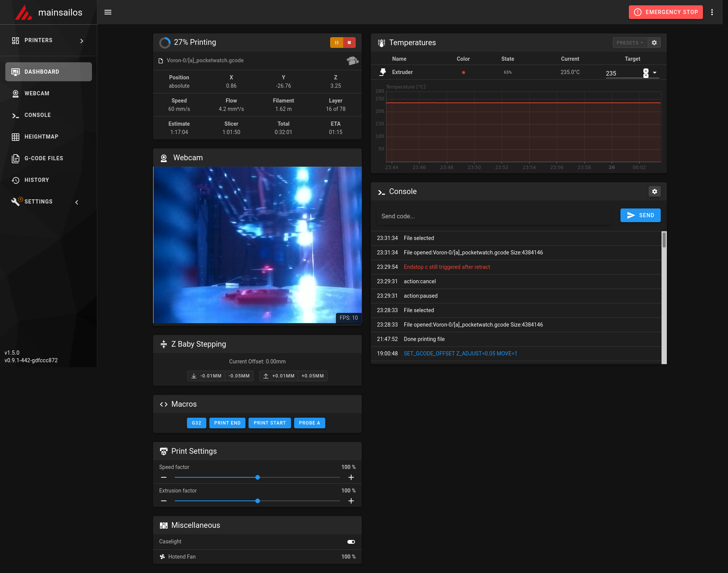The width and height of the screenshot is (728, 573).
Task: Cancel the print with the red stop icon
Action: point(349,43)
